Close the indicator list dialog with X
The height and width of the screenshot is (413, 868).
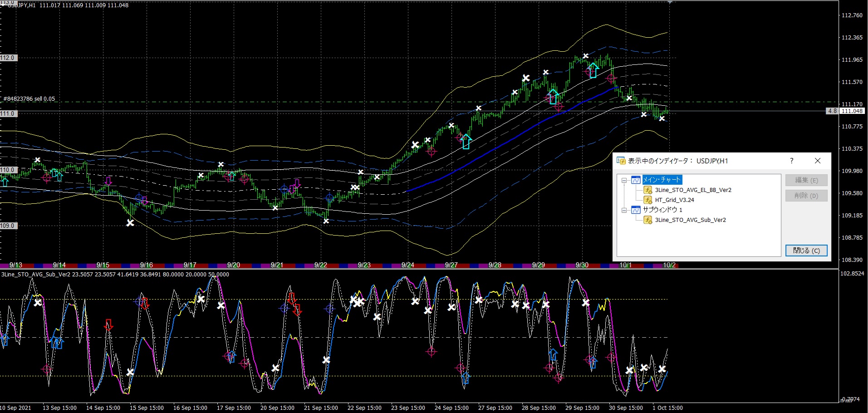point(818,161)
